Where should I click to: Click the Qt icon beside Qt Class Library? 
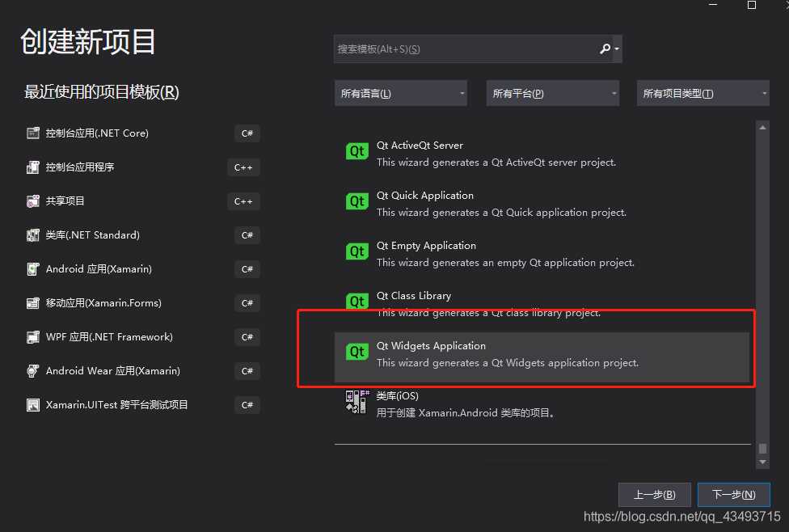(357, 301)
